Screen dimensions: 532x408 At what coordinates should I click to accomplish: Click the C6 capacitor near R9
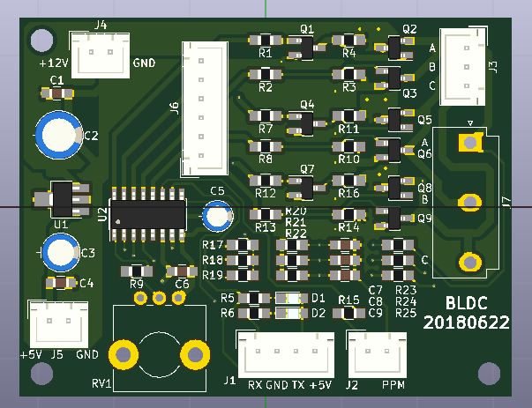pos(182,271)
